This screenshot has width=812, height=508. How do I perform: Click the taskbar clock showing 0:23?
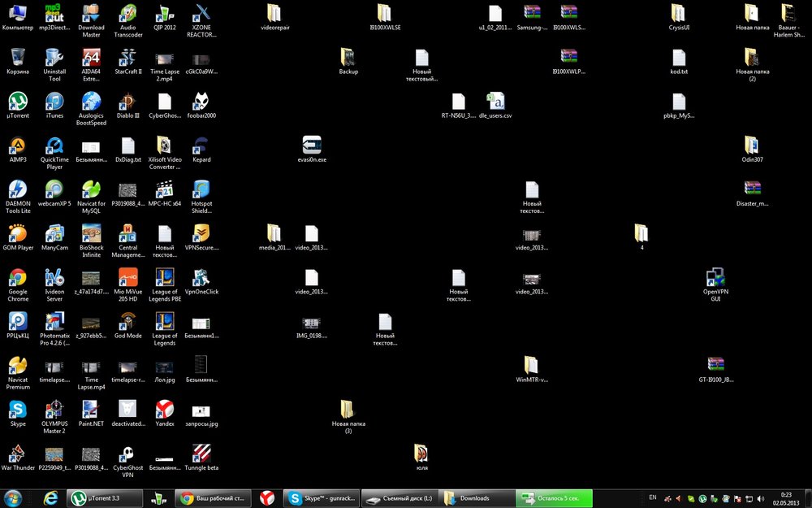[786, 498]
